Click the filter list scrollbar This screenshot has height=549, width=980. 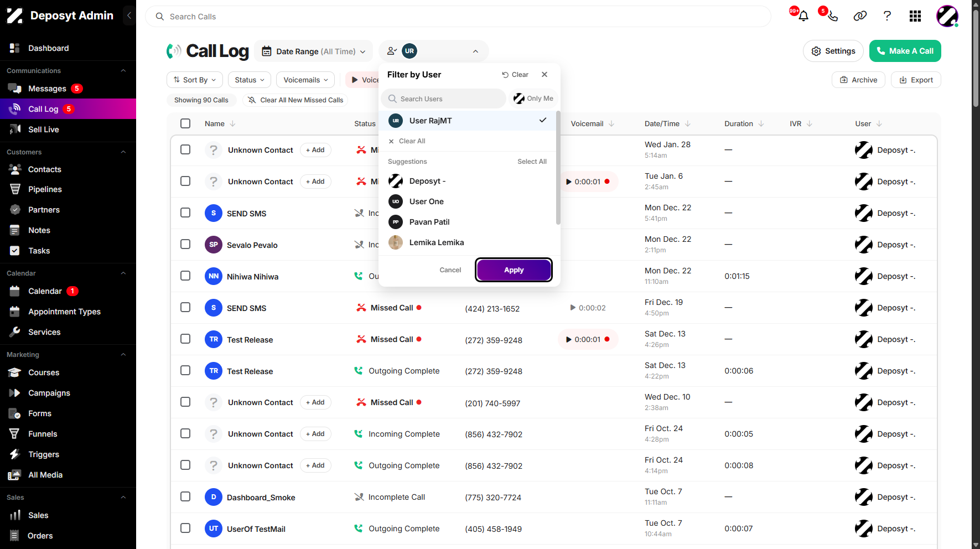pyautogui.click(x=558, y=168)
